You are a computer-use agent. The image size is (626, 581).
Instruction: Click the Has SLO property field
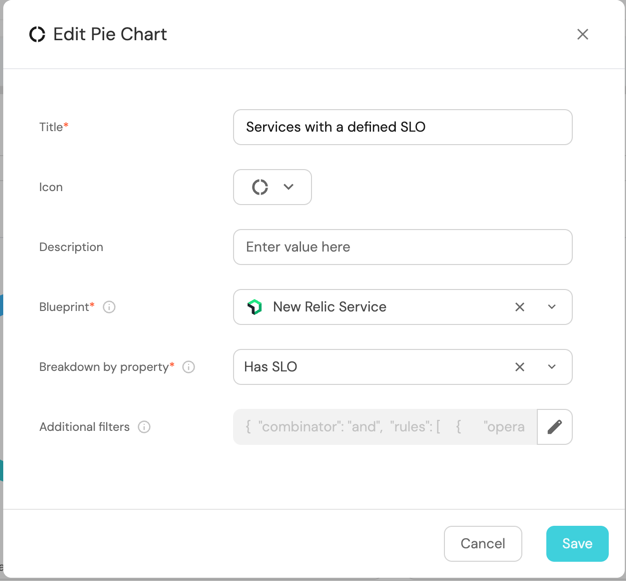[370, 367]
